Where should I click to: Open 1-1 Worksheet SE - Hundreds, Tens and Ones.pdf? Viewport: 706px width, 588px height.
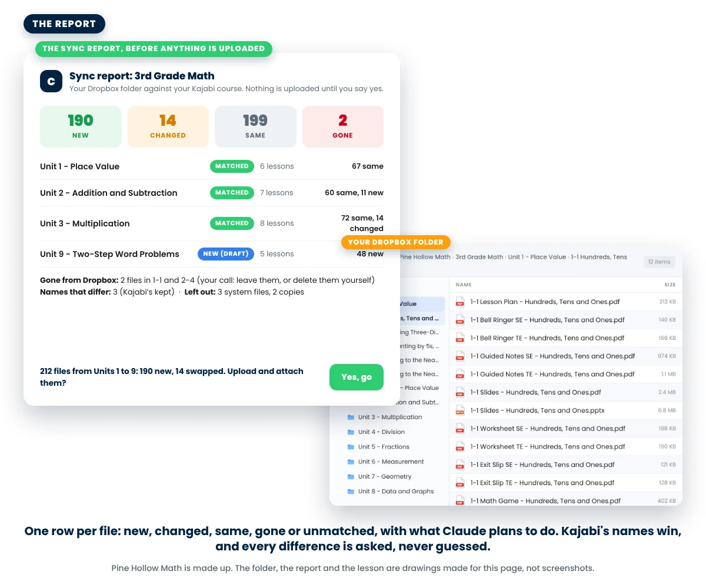tap(548, 429)
